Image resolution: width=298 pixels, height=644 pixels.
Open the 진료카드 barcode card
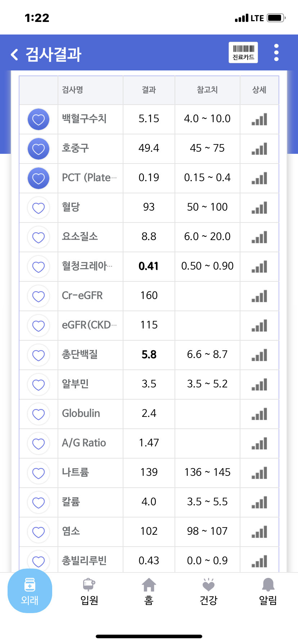(x=243, y=52)
